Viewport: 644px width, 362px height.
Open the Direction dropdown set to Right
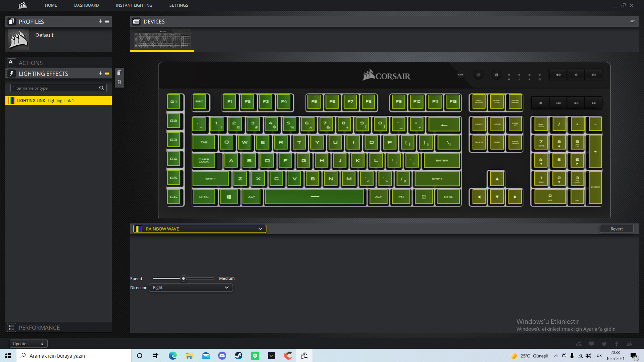(191, 288)
